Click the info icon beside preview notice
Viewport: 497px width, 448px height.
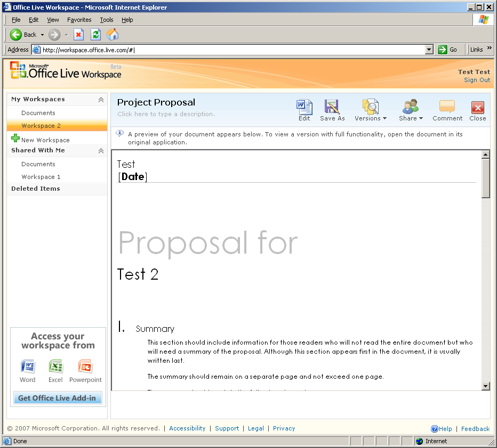click(120, 134)
